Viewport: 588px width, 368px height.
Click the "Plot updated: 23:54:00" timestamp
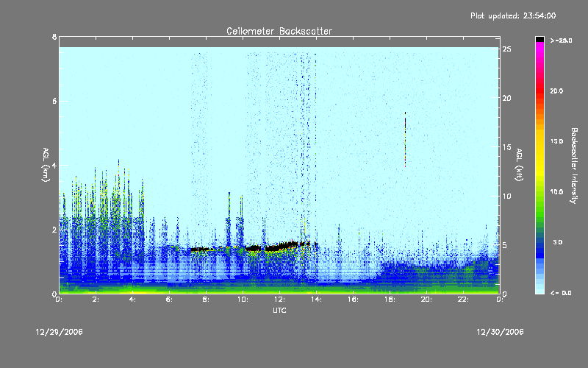[x=513, y=15]
